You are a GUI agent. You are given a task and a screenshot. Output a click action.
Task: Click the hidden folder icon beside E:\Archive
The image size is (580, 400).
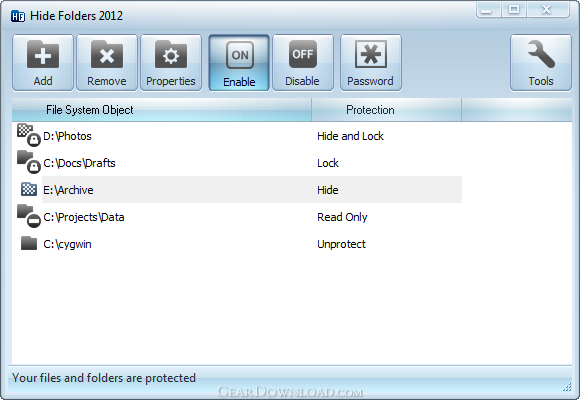pos(29,189)
